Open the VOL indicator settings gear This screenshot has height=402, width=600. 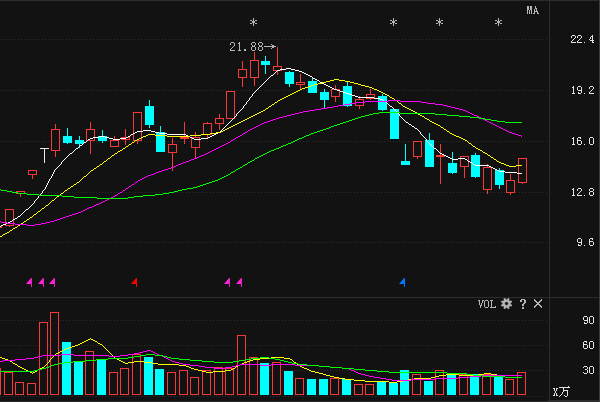click(x=506, y=304)
